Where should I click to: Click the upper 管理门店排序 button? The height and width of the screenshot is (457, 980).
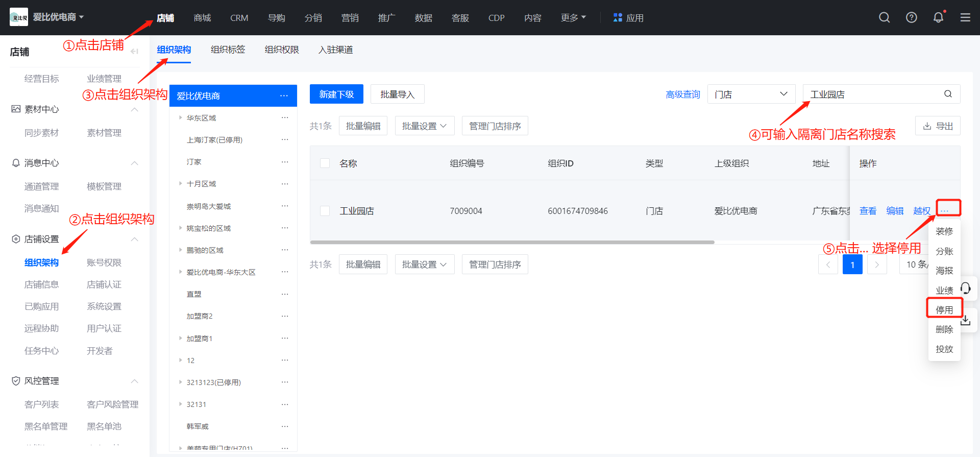495,126
